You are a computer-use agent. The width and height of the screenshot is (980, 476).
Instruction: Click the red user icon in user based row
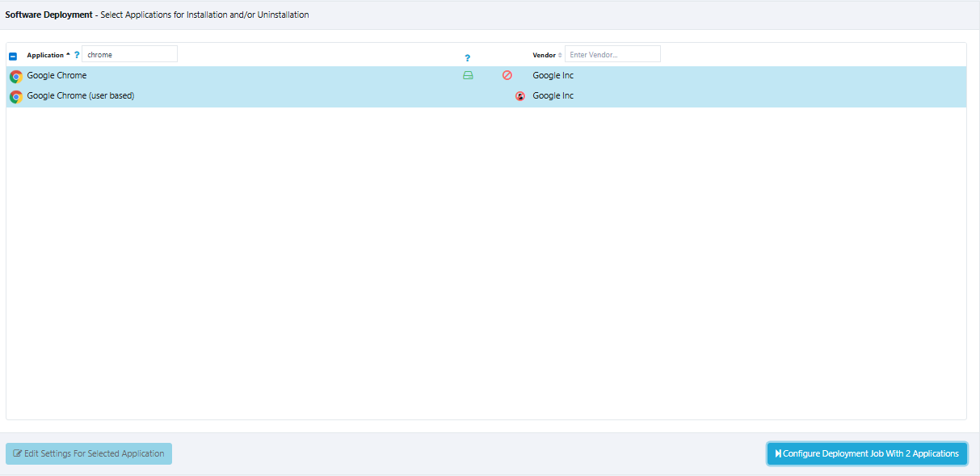pyautogui.click(x=520, y=96)
